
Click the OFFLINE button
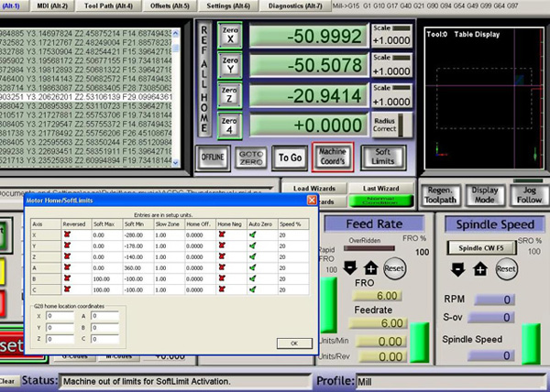tap(213, 158)
